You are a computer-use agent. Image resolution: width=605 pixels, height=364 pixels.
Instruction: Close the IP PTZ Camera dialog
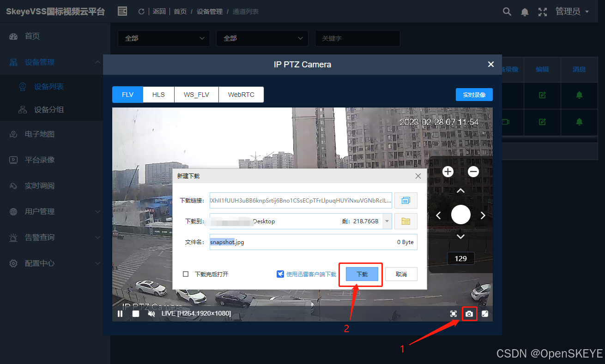491,65
